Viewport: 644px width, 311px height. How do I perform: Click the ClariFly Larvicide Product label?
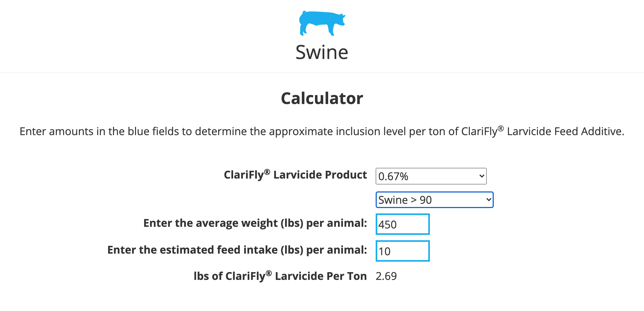[295, 175]
